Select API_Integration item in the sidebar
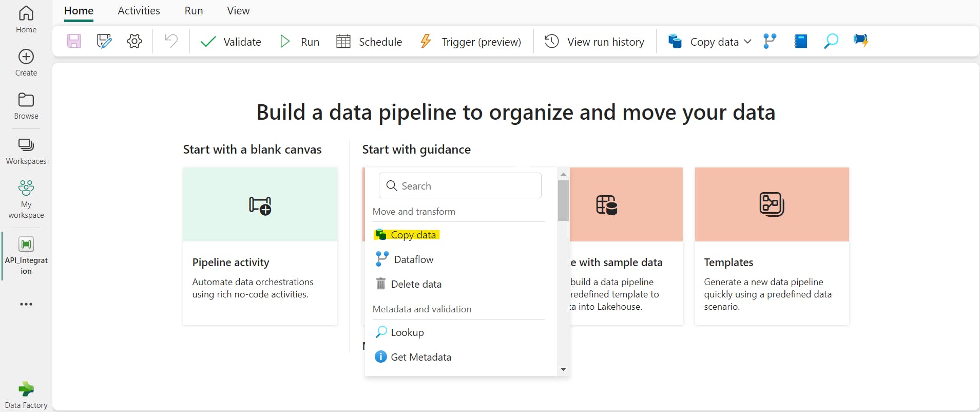Screen dimensions: 980x412 [x=26, y=255]
